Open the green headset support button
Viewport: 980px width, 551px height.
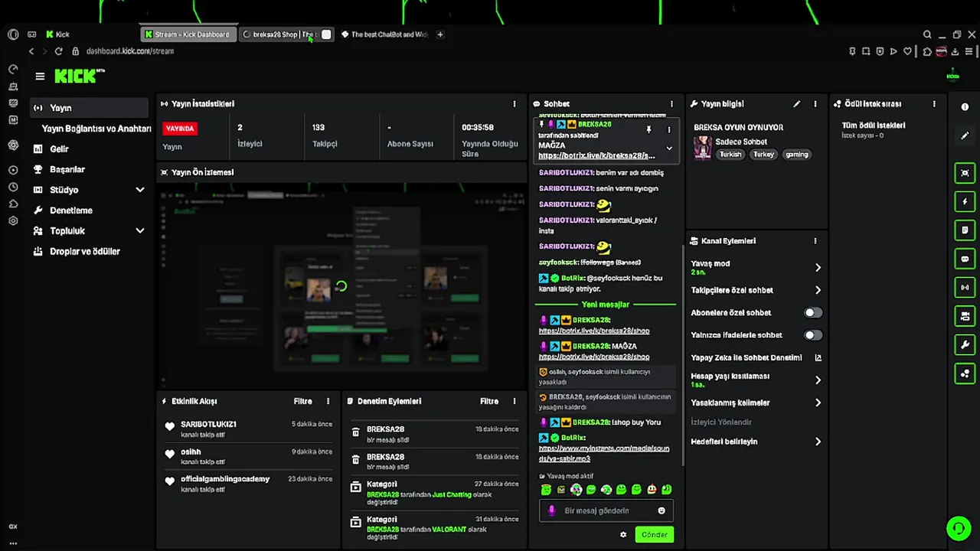[x=958, y=529]
